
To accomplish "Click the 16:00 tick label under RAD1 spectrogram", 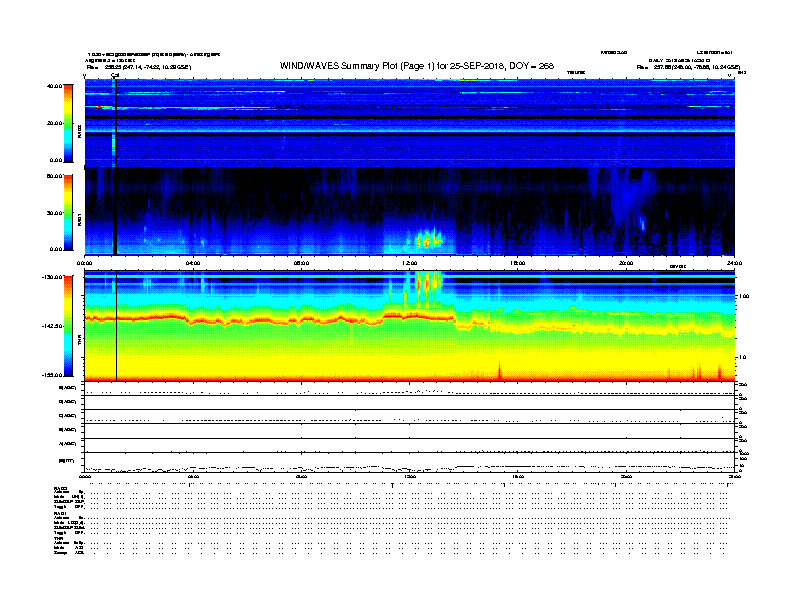I will tap(518, 263).
